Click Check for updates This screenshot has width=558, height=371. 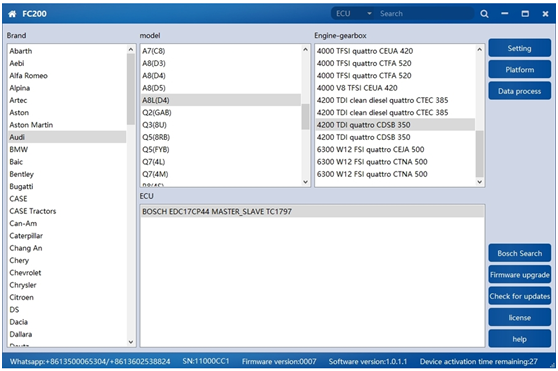click(520, 296)
